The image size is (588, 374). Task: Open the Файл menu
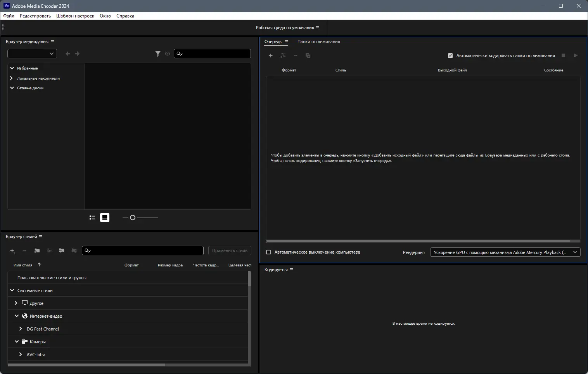(x=9, y=16)
